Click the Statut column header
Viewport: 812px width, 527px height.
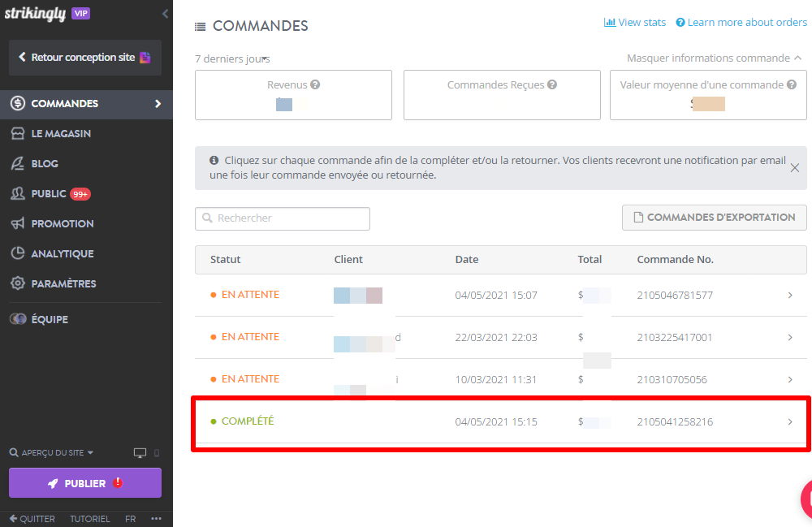225,259
